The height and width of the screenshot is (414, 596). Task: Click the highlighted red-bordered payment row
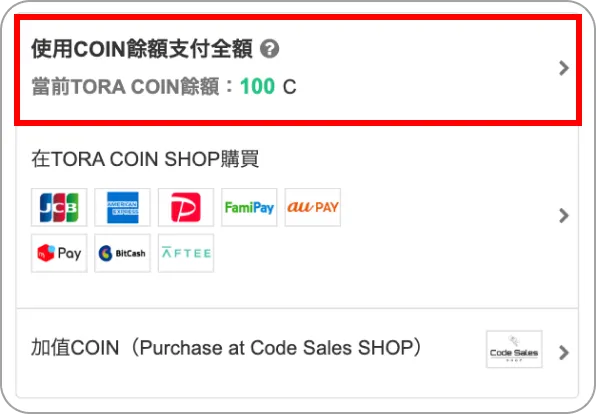click(x=298, y=70)
